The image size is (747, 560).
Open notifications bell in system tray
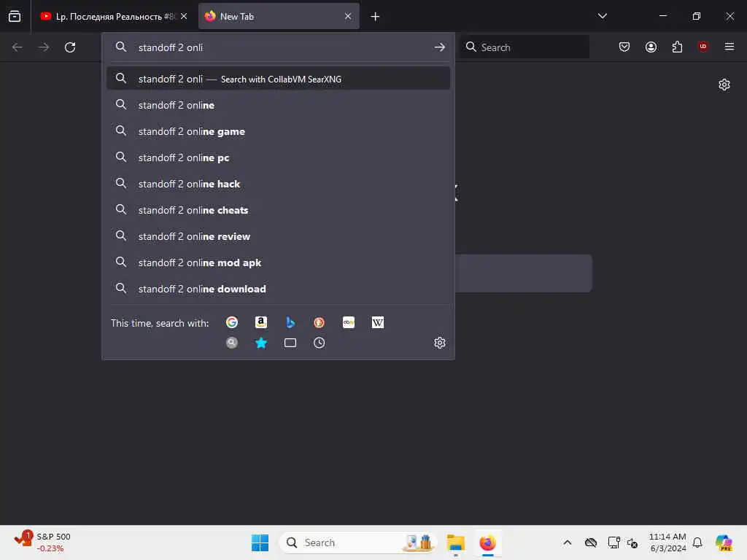(x=697, y=542)
